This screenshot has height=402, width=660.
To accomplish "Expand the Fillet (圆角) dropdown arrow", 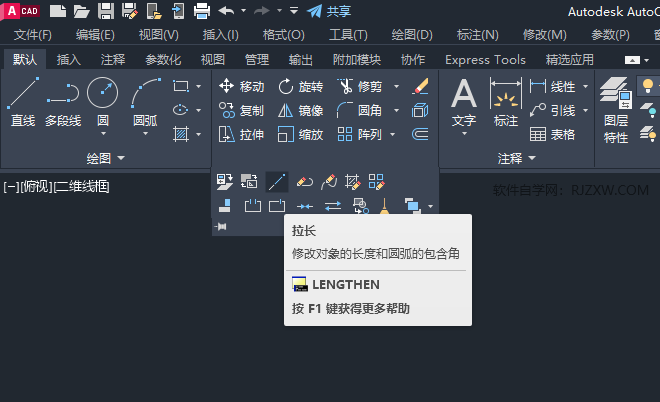I will coord(397,110).
